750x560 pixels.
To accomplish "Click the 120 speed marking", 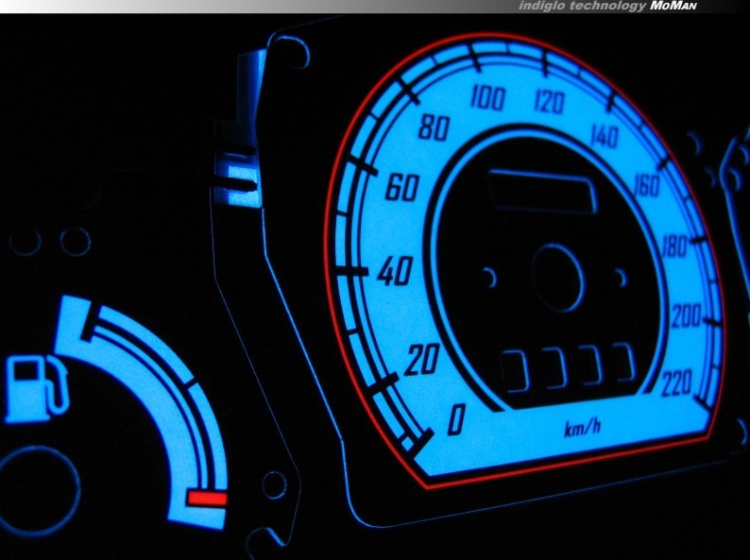I will [548, 102].
